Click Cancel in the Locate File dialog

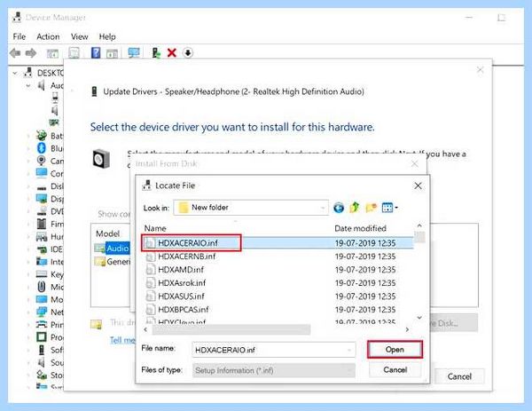[395, 369]
